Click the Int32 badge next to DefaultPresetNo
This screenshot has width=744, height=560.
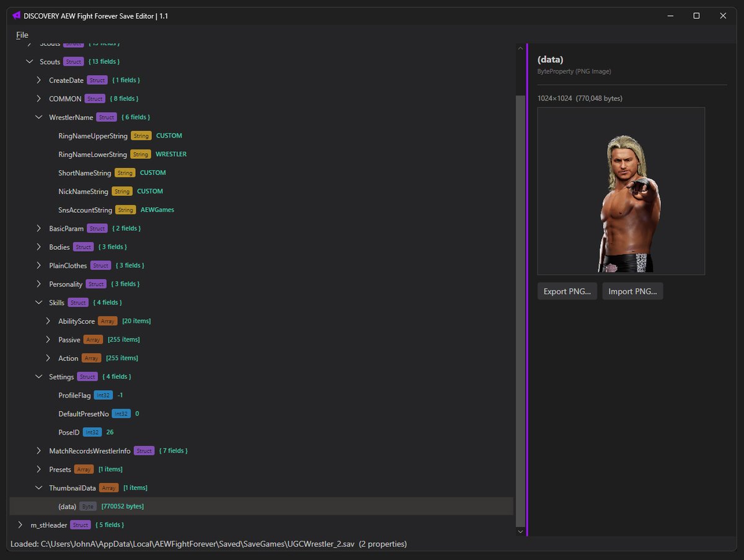click(x=122, y=414)
